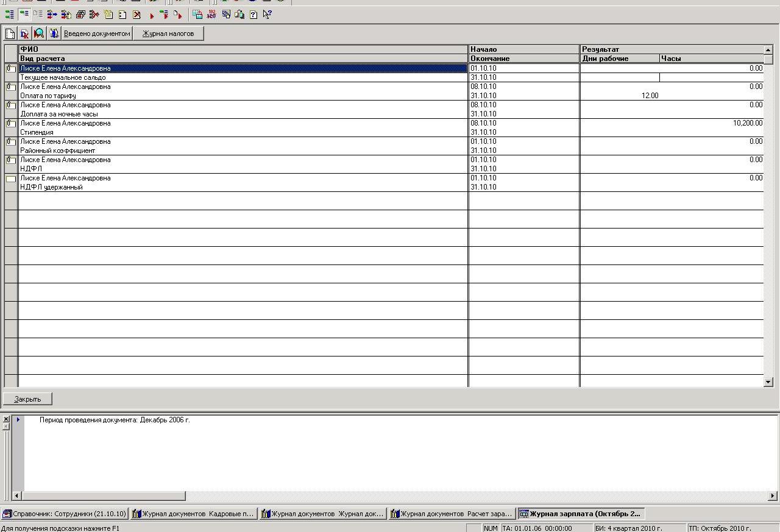Close the message panel with X
Viewport: 780px width, 532px height.
(x=6, y=419)
